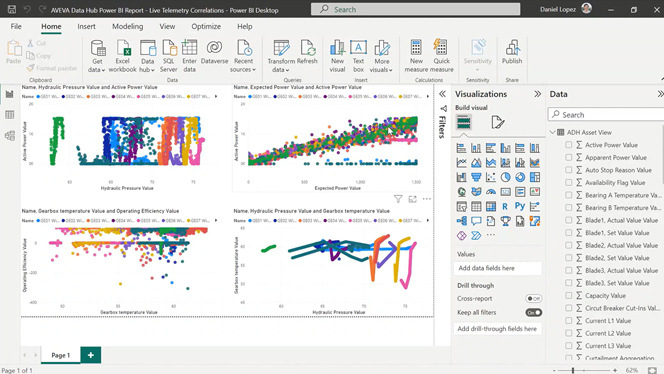Select the Python visual
The image size is (664, 374).
pos(520,206)
